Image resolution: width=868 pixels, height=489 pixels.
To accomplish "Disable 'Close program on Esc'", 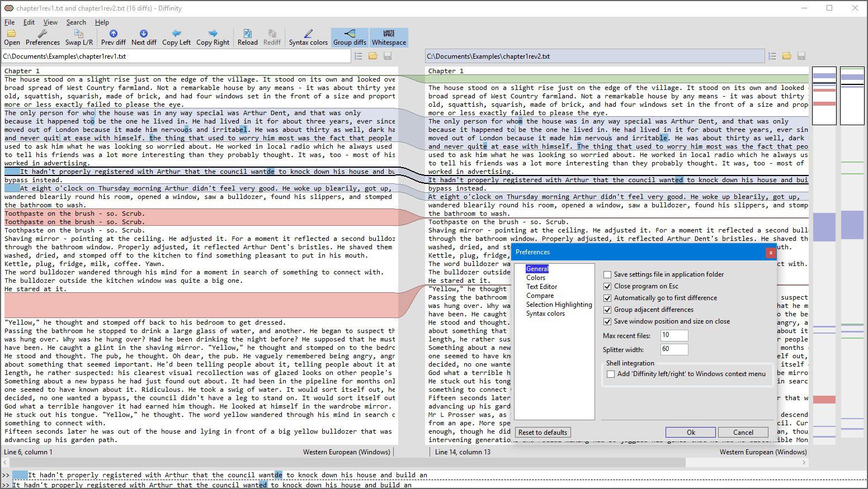I will (x=607, y=286).
